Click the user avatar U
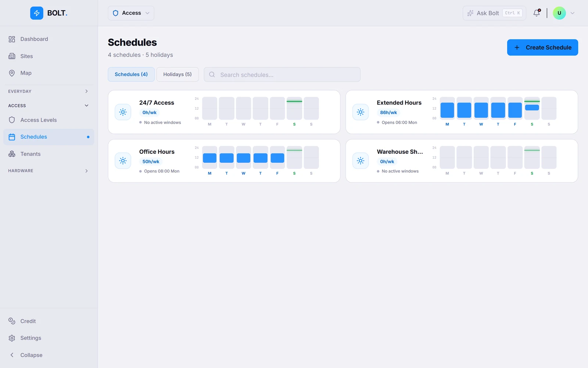 pos(559,13)
